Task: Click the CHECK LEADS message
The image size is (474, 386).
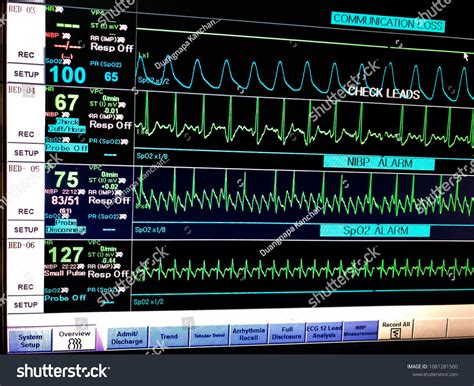Action: pyautogui.click(x=383, y=93)
